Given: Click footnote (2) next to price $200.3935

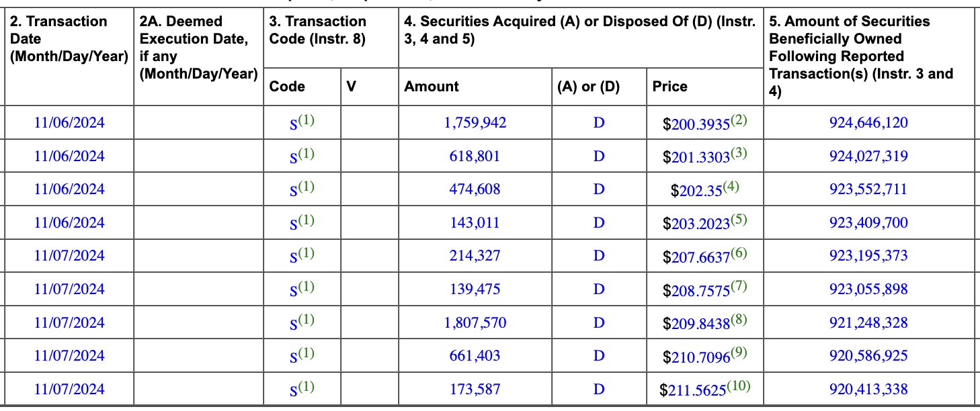Looking at the screenshot, I should pos(739,120).
